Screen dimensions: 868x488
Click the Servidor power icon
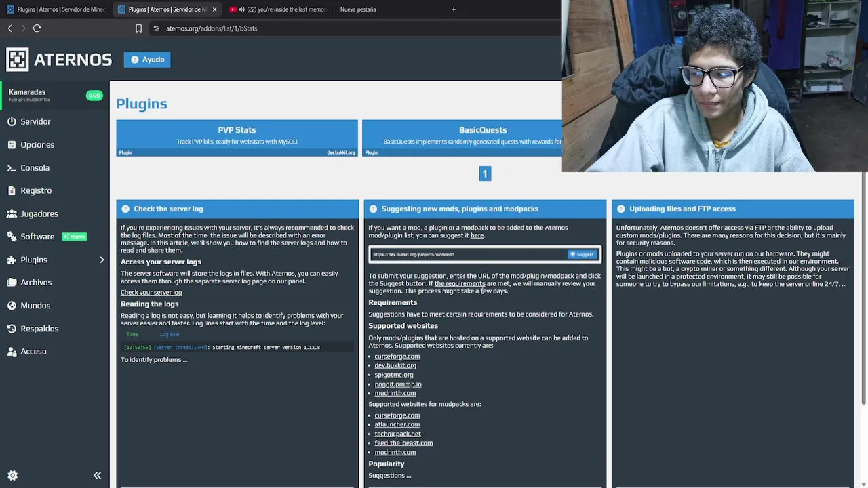(12, 121)
